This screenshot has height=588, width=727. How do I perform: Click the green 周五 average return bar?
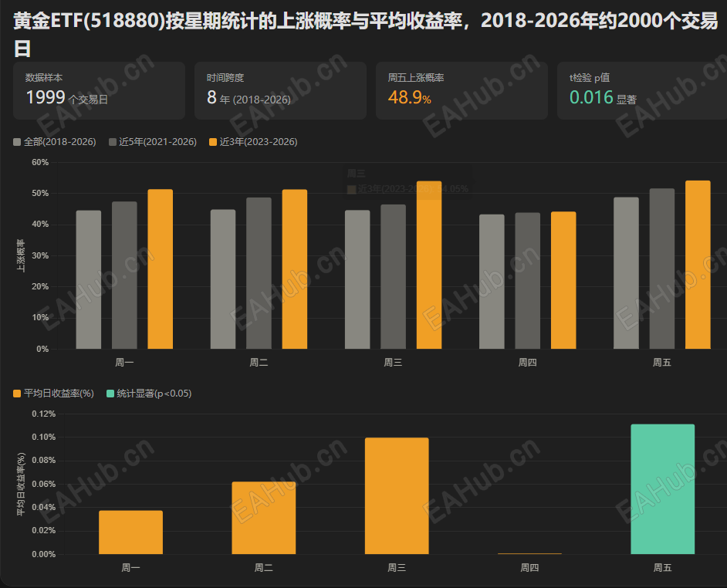pyautogui.click(x=662, y=489)
